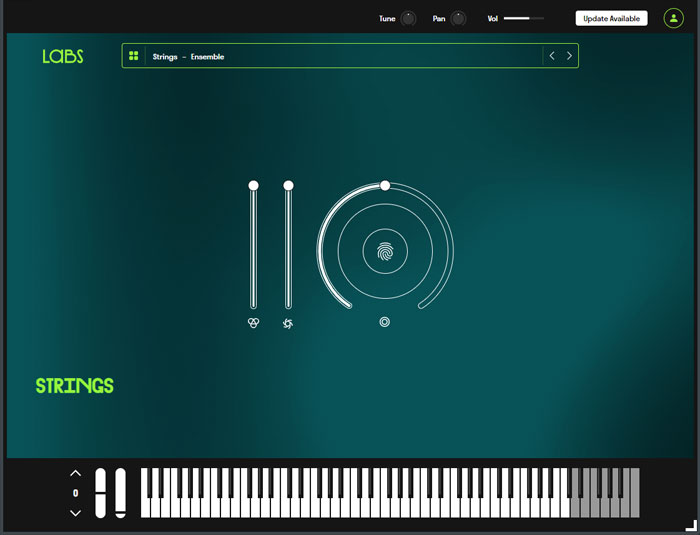Click the modulation wheel
Image resolution: width=700 pixels, height=535 pixels.
[121, 493]
